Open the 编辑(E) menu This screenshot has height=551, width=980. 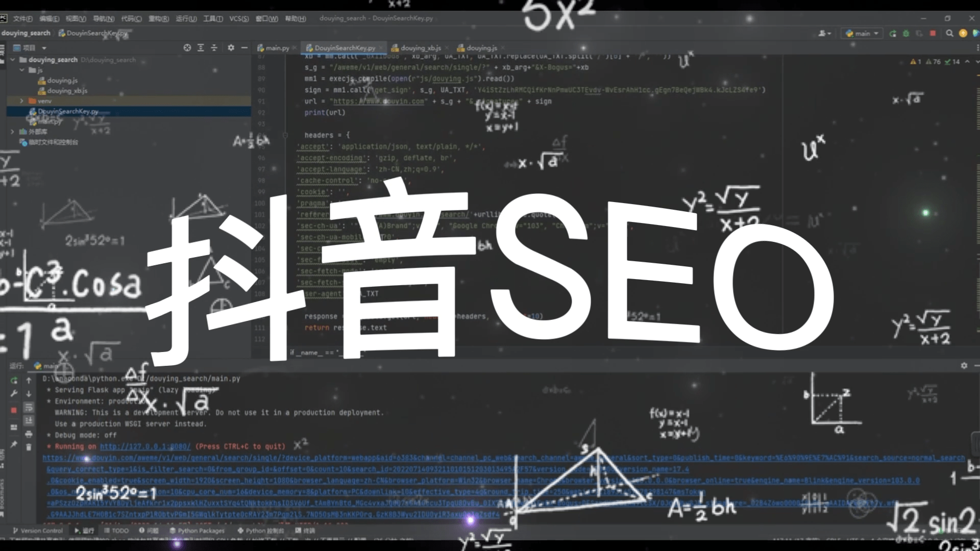point(50,18)
